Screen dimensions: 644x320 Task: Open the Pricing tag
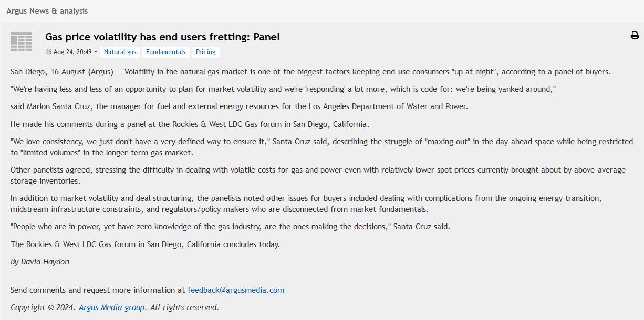coord(205,52)
